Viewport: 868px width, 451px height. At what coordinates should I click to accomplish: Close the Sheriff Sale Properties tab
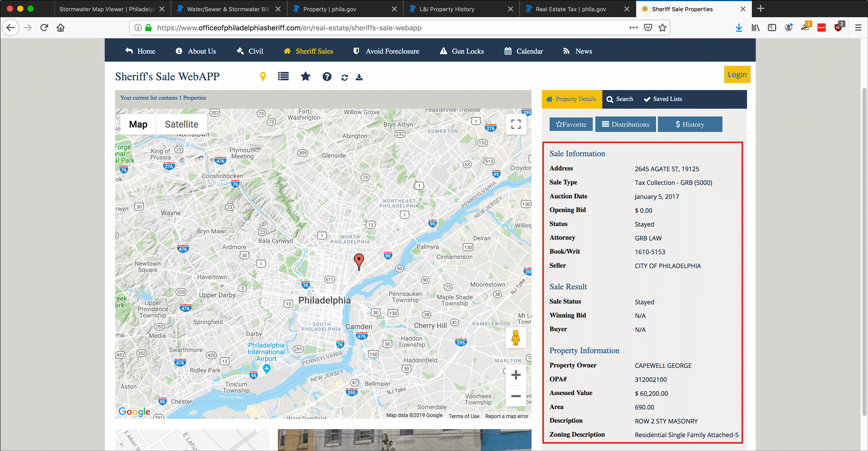[x=743, y=9]
